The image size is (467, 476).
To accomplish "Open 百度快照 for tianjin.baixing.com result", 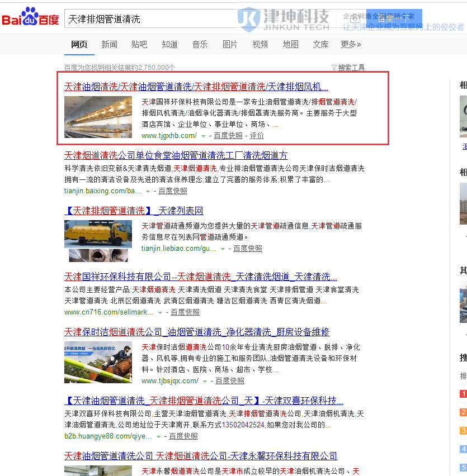I will 173,191.
